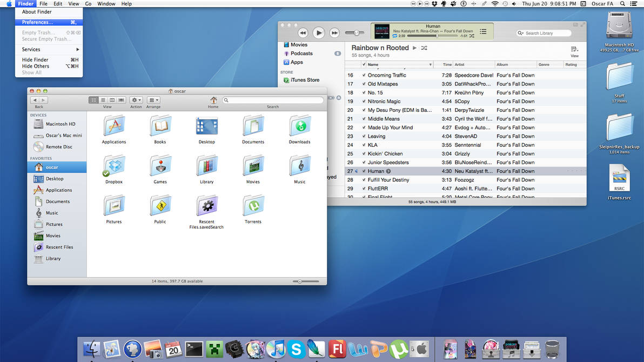
Task: Select Hide Others menu entry
Action: pos(36,66)
